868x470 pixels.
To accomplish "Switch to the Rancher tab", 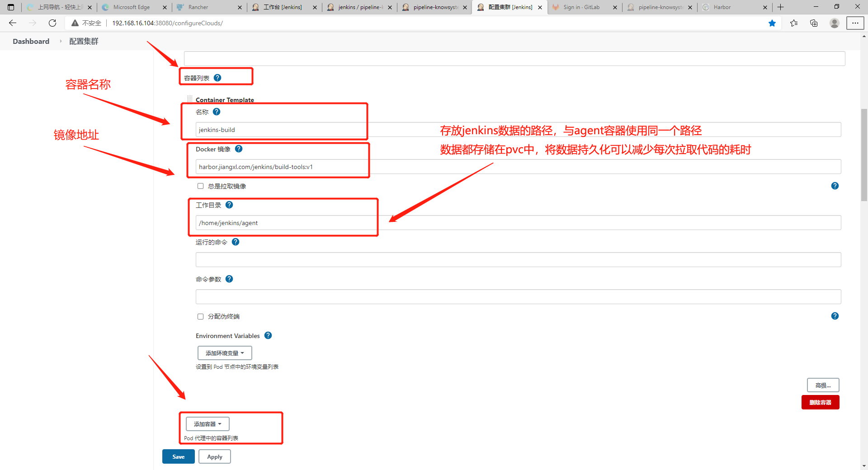I will (209, 7).
